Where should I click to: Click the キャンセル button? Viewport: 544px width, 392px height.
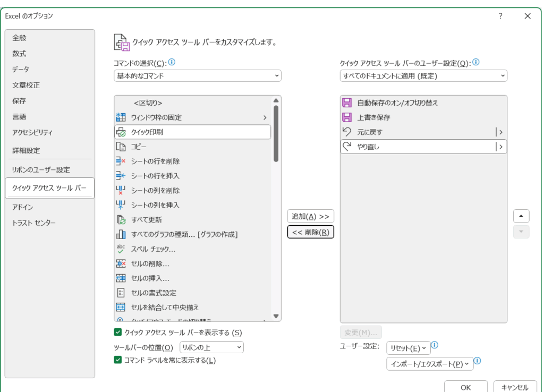point(515,387)
